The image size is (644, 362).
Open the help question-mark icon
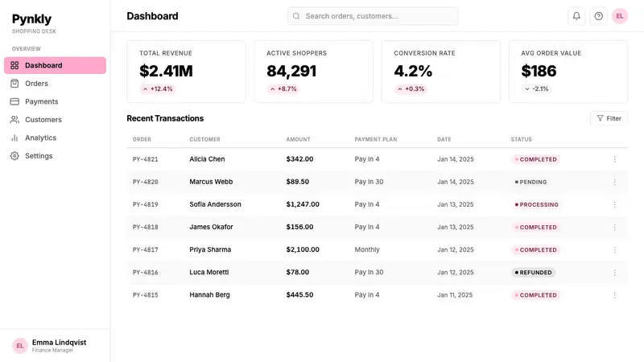598,16
